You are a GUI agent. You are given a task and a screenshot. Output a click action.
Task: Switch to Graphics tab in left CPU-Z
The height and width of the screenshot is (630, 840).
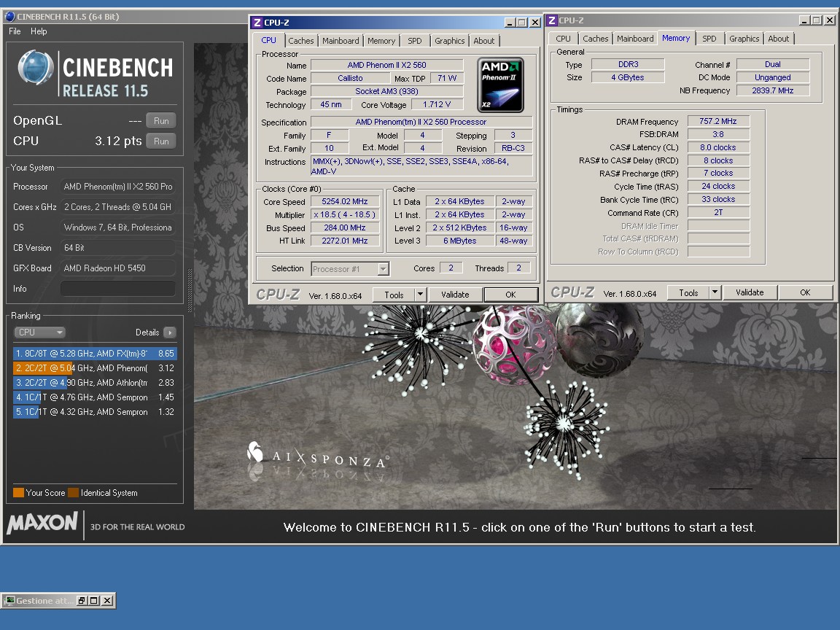[449, 41]
